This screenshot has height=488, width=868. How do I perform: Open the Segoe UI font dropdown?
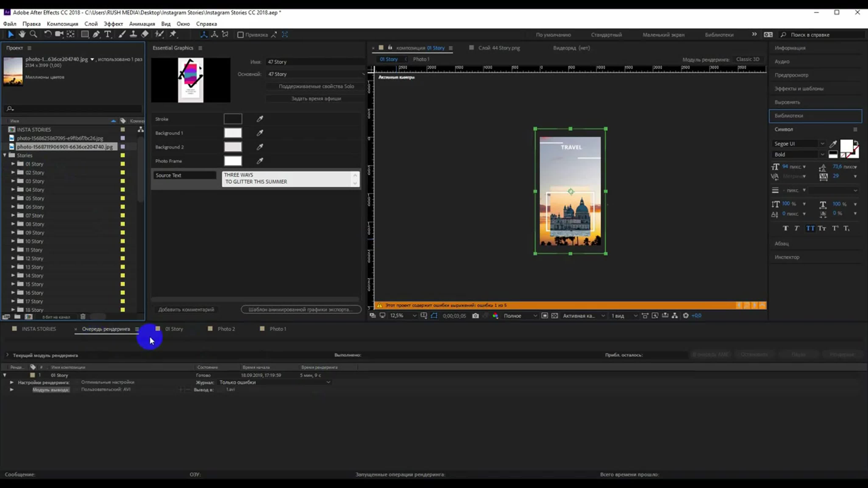click(822, 144)
